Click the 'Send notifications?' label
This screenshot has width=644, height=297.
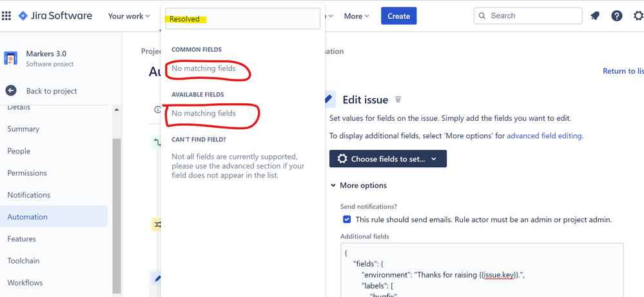coord(369,207)
